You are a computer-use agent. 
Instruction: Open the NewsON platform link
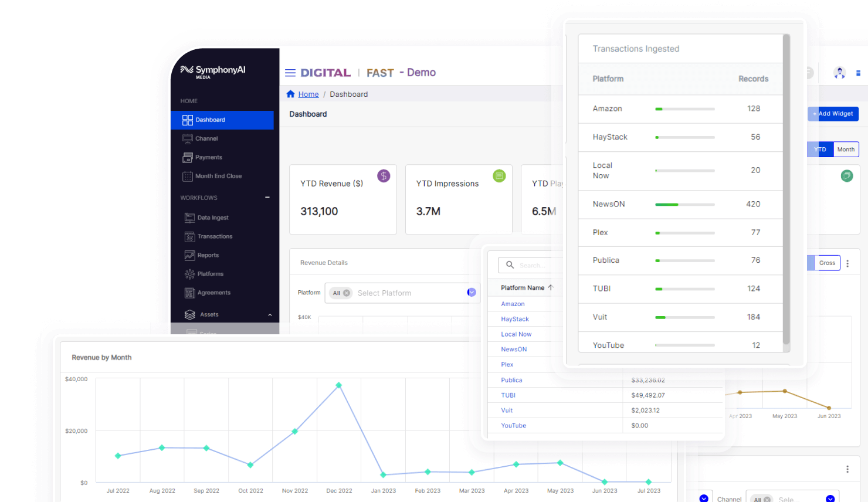click(514, 350)
